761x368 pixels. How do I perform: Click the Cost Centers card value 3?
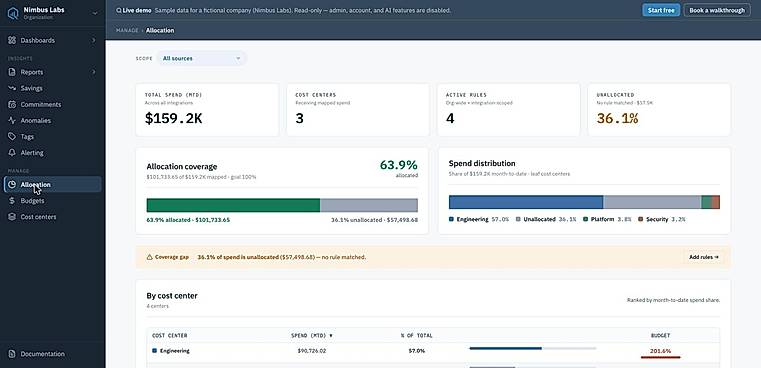click(299, 118)
